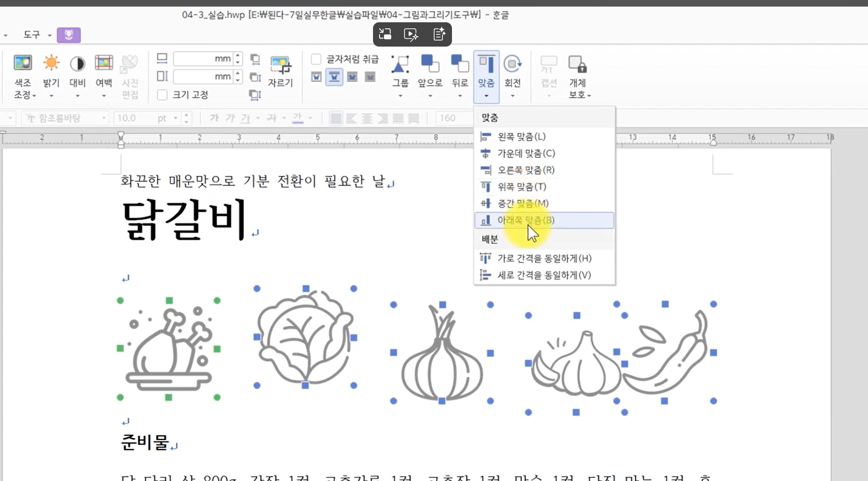Click the same-width size icon beside top mm field
The height and width of the screenshot is (481, 868).
255,59
